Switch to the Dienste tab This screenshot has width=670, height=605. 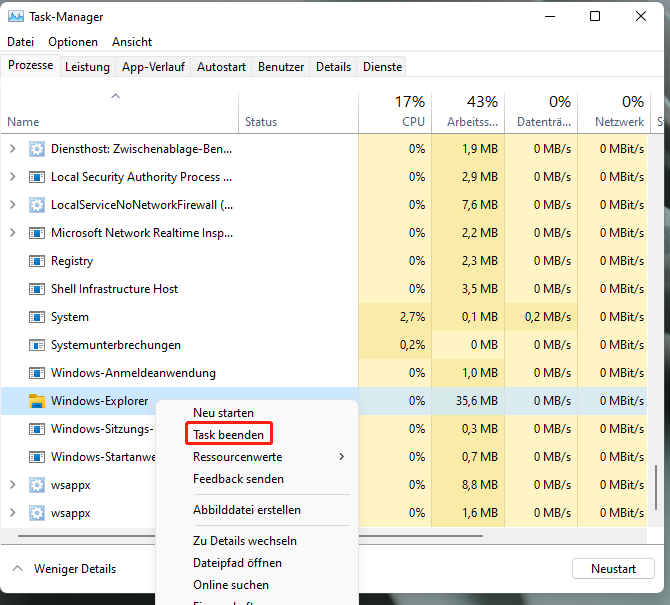(382, 67)
